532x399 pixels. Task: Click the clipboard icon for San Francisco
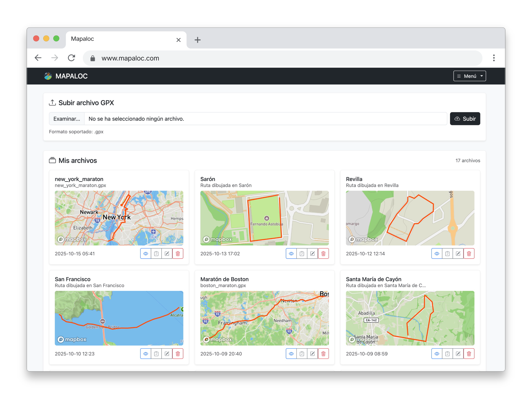tap(156, 354)
